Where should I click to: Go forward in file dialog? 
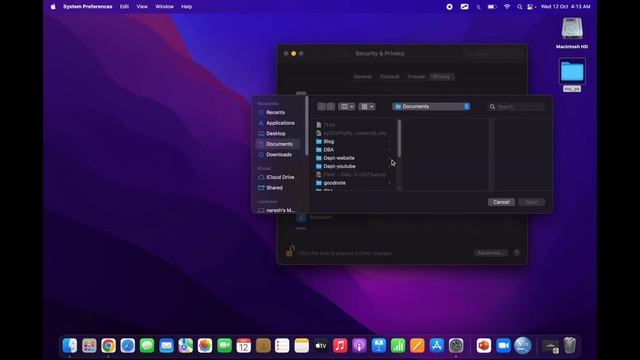coord(331,107)
